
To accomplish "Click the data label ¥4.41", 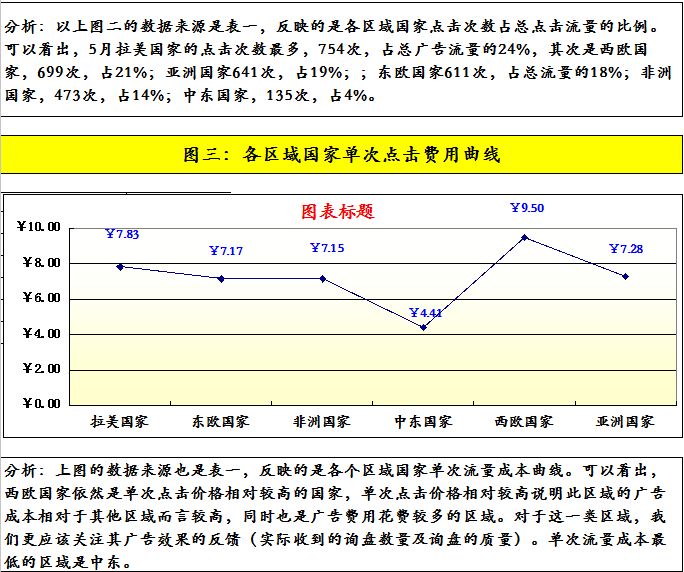I will point(425,313).
